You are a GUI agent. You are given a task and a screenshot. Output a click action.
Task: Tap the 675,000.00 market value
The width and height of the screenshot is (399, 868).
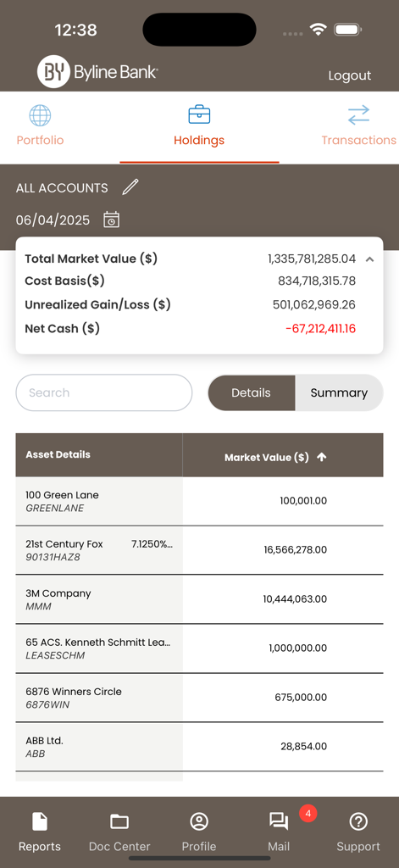(301, 697)
